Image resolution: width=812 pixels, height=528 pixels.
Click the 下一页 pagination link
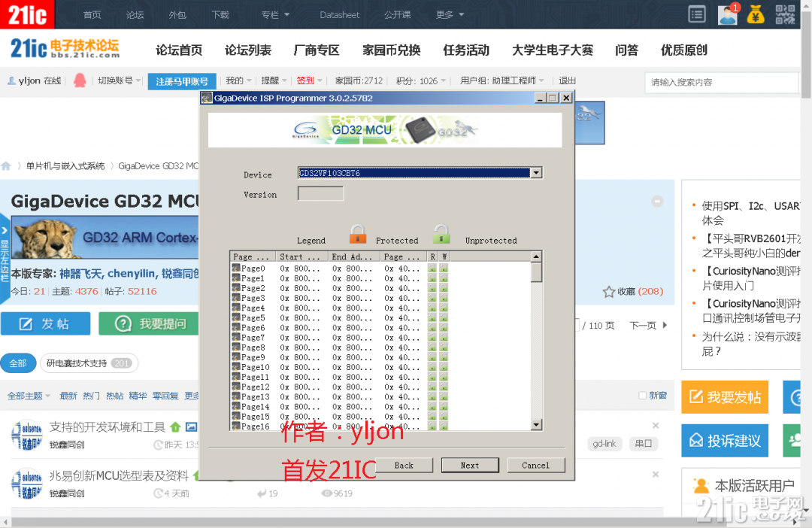click(x=648, y=326)
